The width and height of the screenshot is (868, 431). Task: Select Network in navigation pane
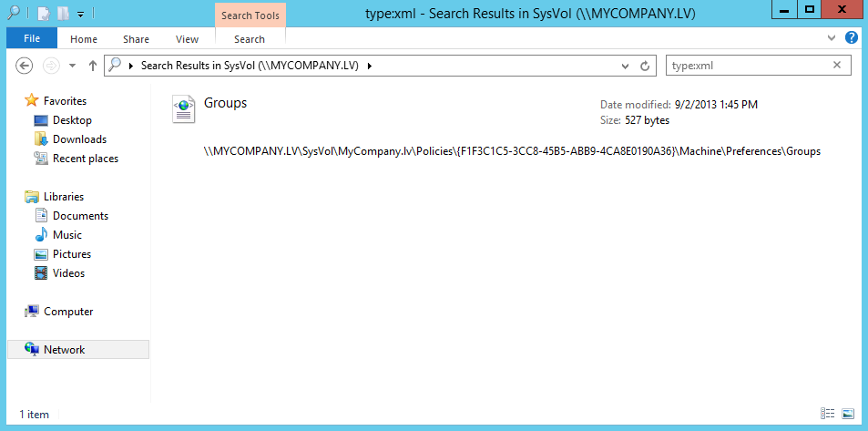click(64, 350)
